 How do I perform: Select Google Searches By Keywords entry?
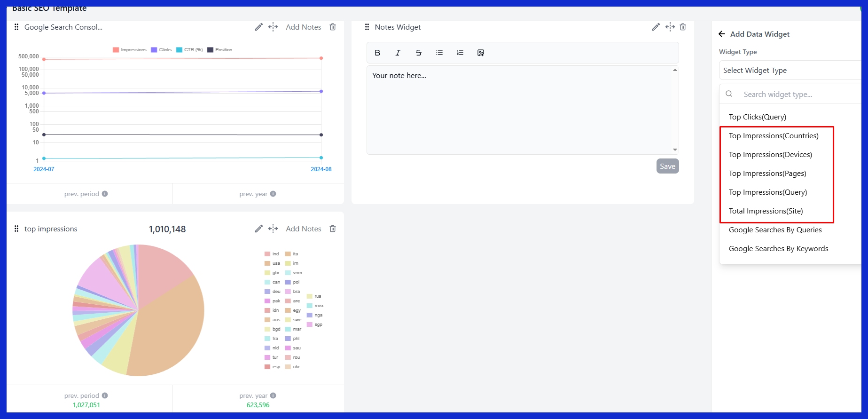pos(778,249)
